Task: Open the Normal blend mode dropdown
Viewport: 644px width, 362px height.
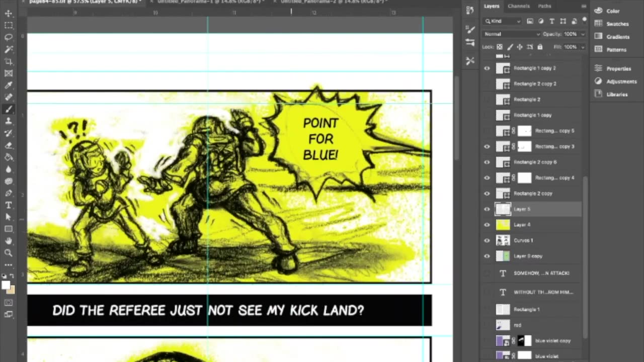Action: [x=511, y=34]
